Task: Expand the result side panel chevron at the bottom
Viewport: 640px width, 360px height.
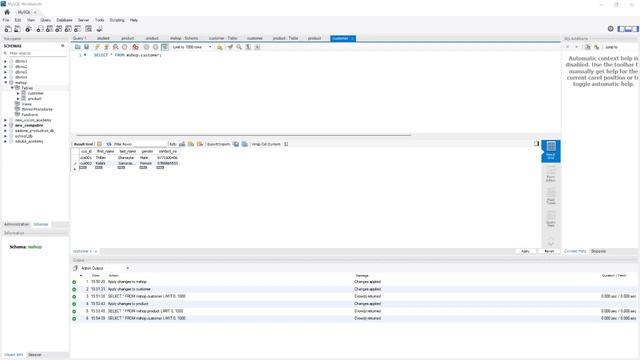Action: pos(551,243)
